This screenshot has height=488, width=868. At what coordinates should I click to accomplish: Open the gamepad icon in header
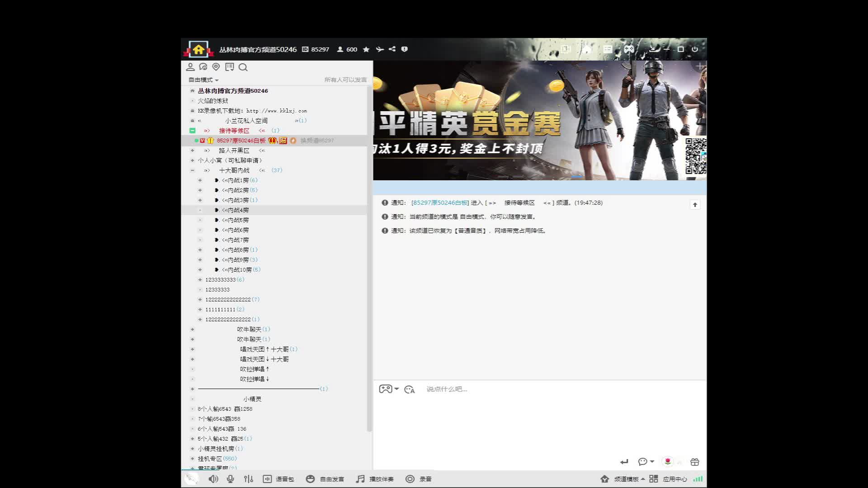(629, 49)
